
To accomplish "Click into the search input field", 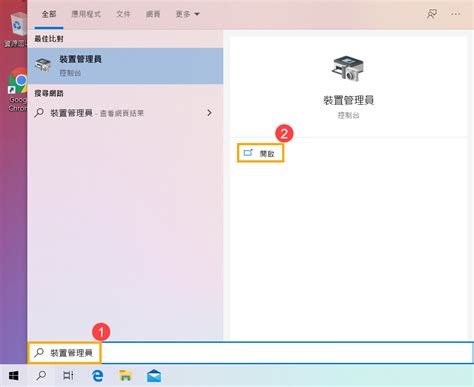I will 250,353.
